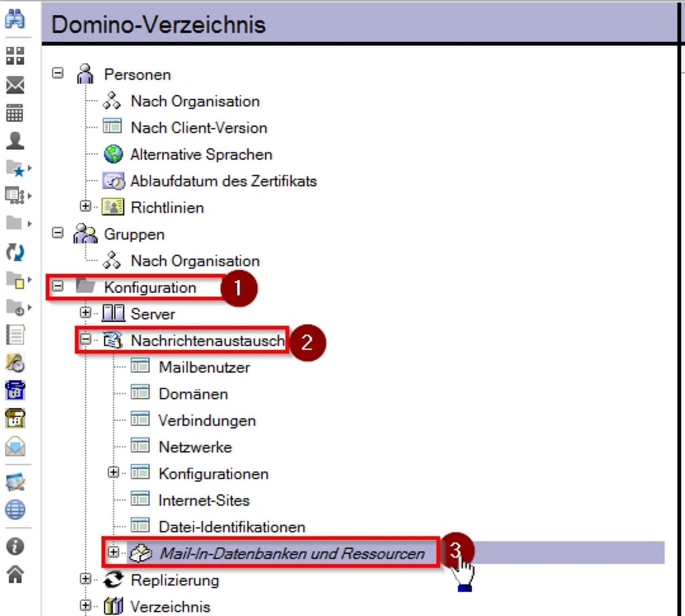
Task: Open the Calendar icon in sidebar
Action: (x=14, y=113)
